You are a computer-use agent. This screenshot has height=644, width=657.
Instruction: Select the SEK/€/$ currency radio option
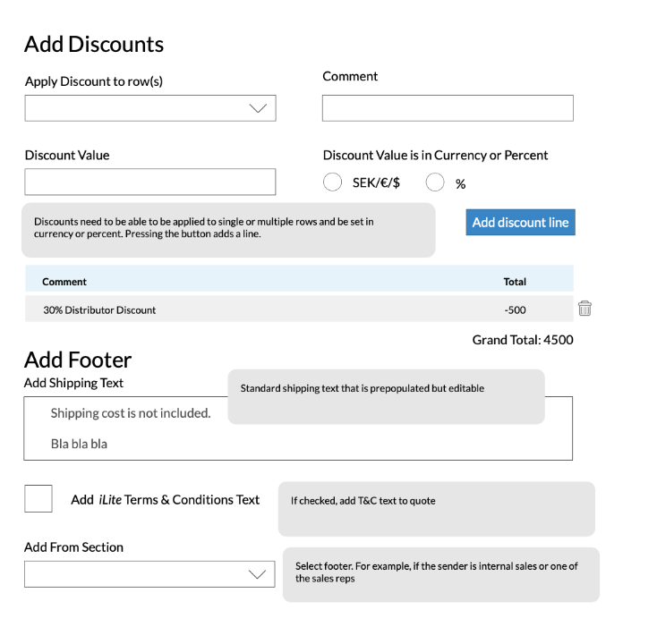pyautogui.click(x=332, y=182)
